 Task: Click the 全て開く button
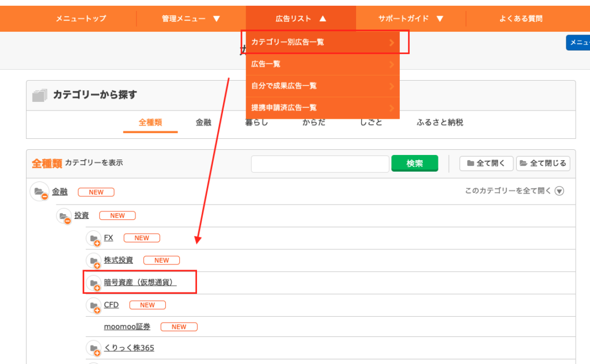[486, 164]
